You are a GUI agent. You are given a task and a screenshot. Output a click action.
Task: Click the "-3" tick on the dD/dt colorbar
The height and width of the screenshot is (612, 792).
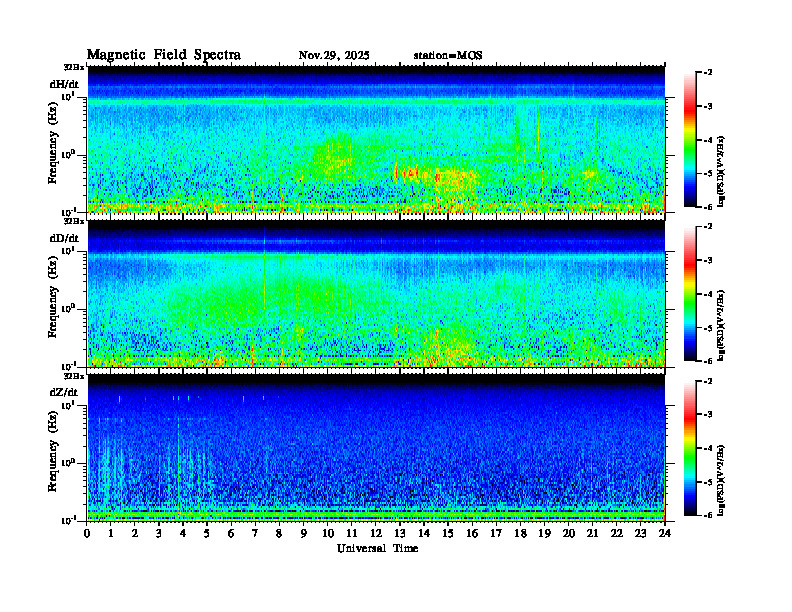(x=708, y=261)
